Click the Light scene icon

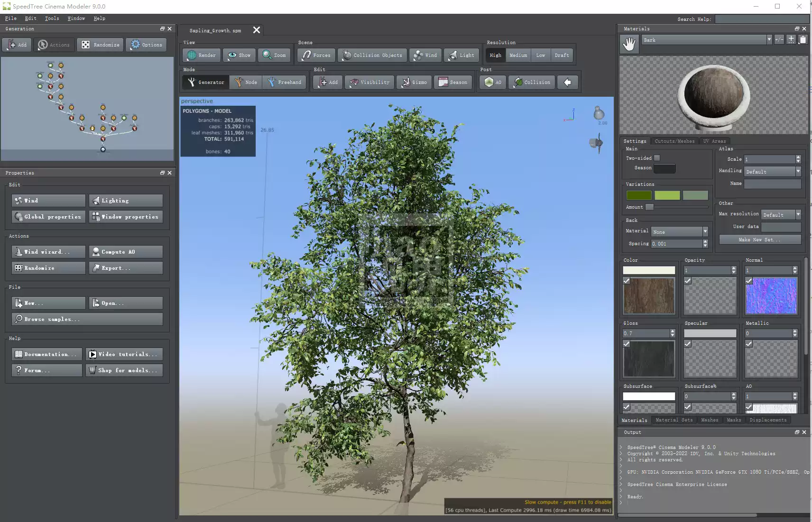point(461,55)
